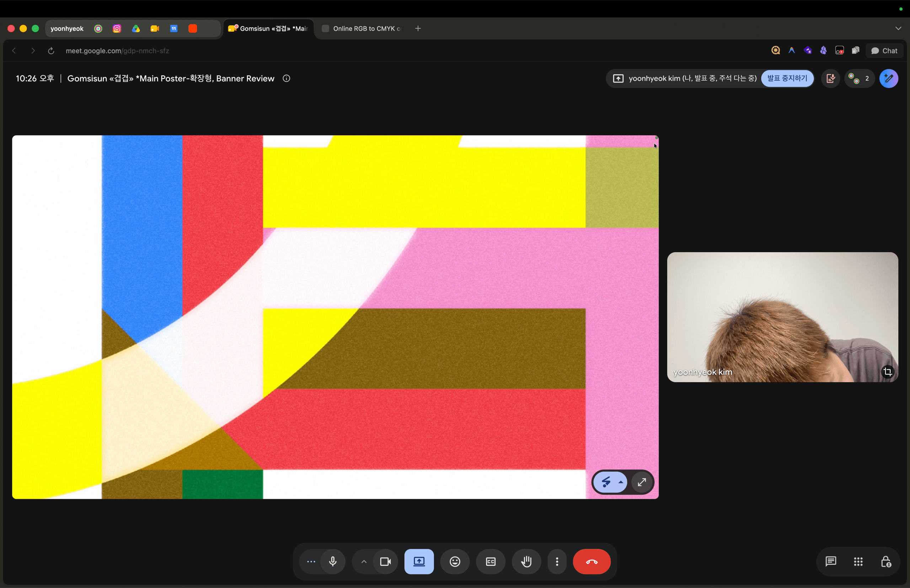Open the rainbow circle pinned tab
The height and width of the screenshot is (588, 910).
98,29
